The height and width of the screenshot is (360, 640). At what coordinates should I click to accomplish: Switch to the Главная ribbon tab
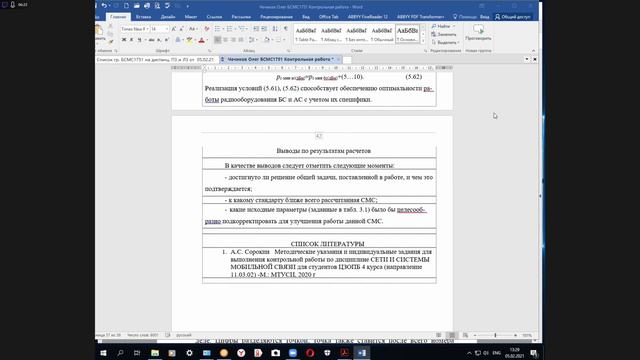[118, 17]
